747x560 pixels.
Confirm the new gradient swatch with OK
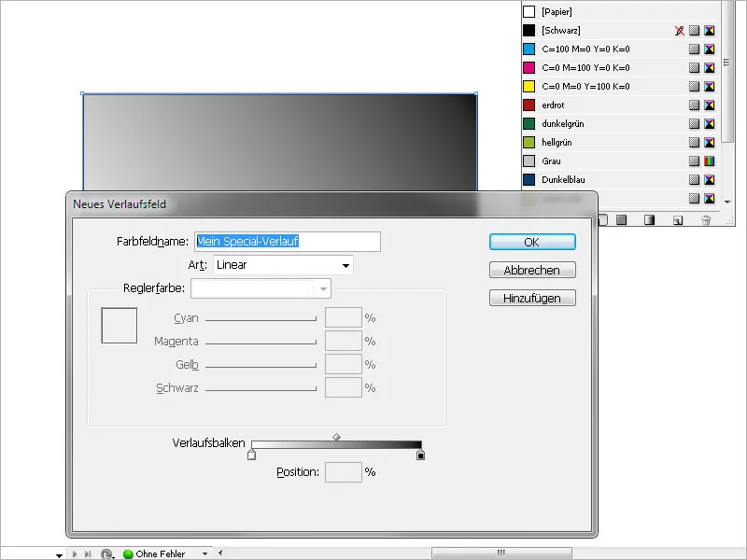532,242
